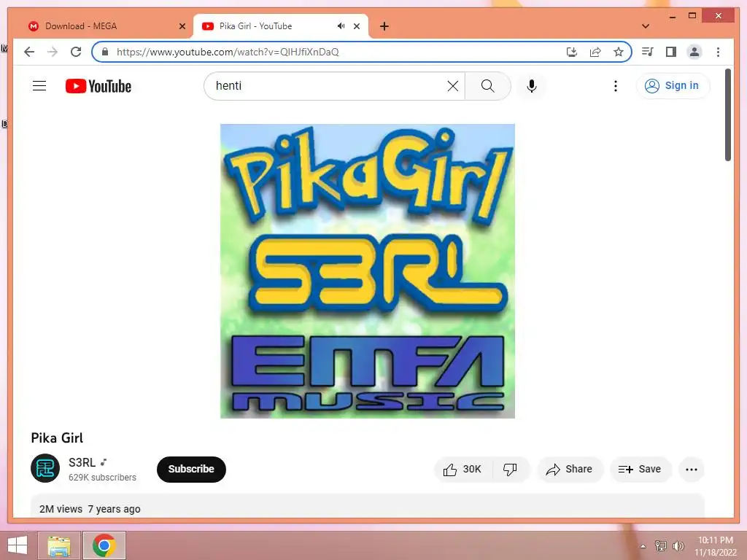The width and height of the screenshot is (747, 560).
Task: Show hidden system tray icons
Action: tap(643, 546)
